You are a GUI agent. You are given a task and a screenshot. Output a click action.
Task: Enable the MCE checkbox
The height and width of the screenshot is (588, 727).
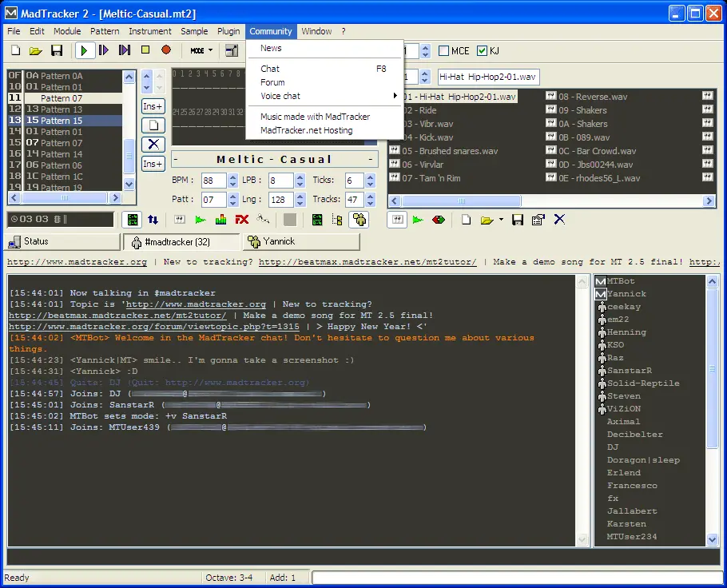click(x=443, y=51)
